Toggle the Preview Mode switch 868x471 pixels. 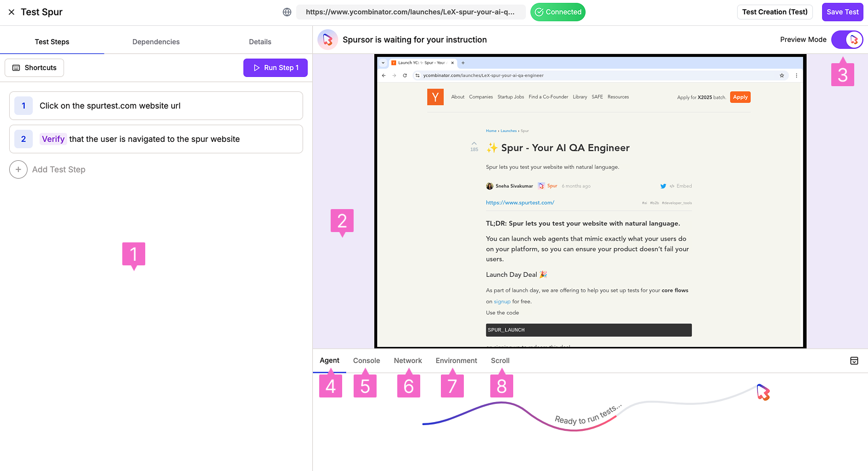[847, 40]
